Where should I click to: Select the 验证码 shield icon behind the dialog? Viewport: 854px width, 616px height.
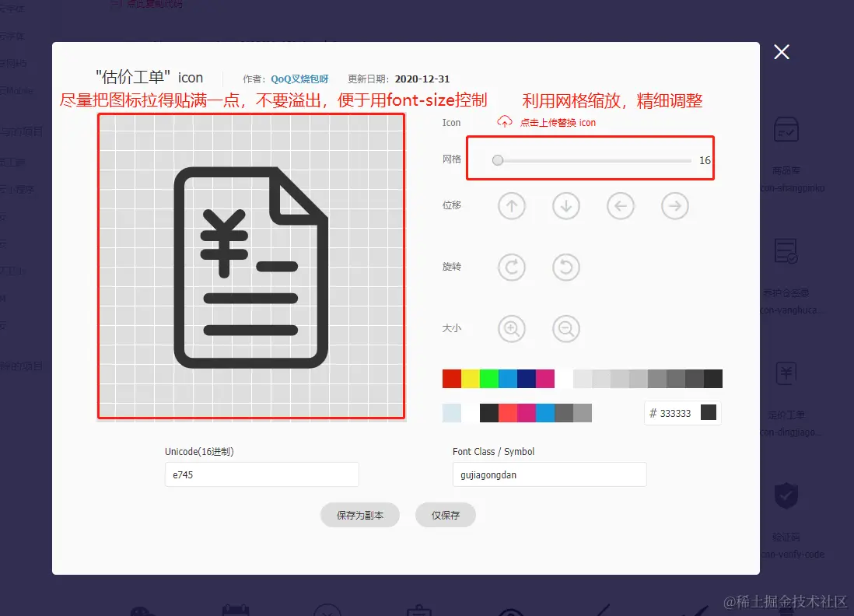point(786,495)
